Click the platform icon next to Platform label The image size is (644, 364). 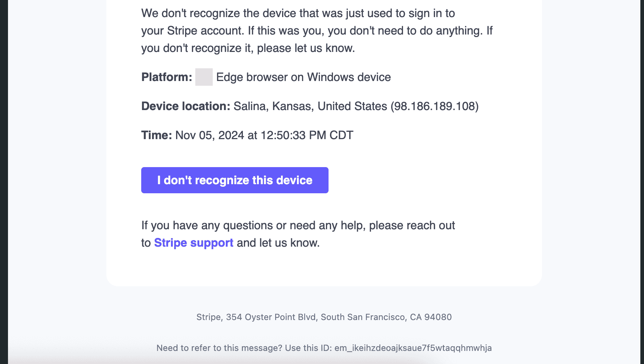(x=204, y=77)
